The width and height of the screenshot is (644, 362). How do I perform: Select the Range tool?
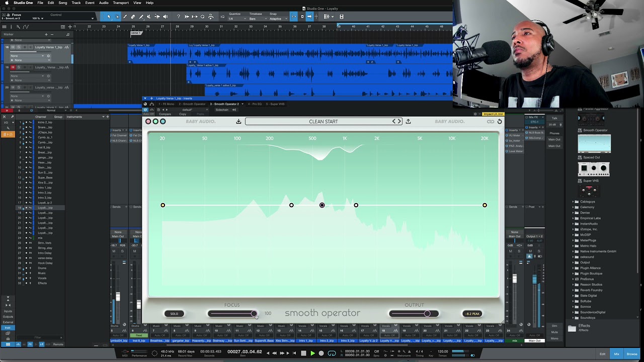[117, 17]
